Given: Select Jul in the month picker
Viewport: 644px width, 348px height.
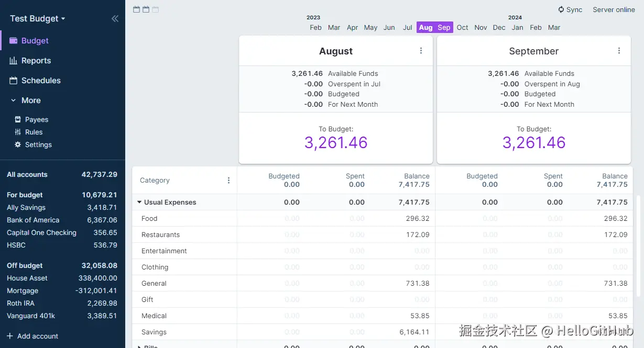Looking at the screenshot, I should (407, 28).
